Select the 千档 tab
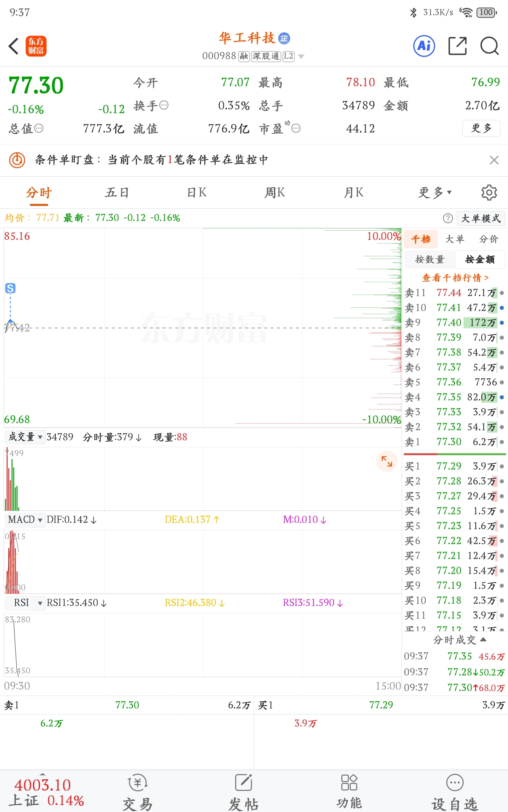This screenshot has height=812, width=508. click(x=421, y=239)
